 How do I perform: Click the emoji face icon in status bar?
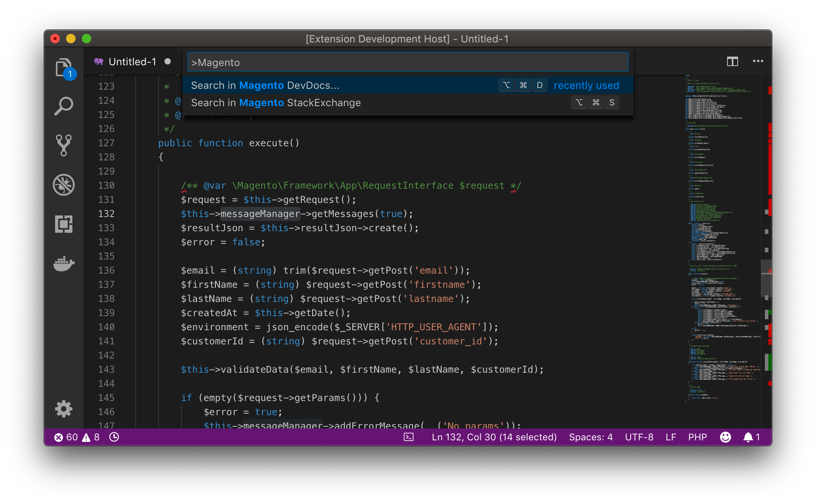[725, 436]
